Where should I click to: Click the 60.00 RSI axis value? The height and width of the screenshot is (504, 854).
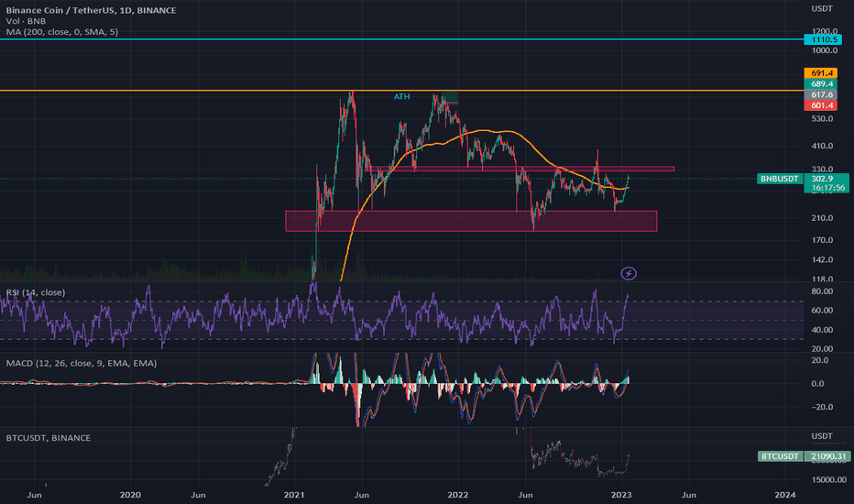pos(822,311)
